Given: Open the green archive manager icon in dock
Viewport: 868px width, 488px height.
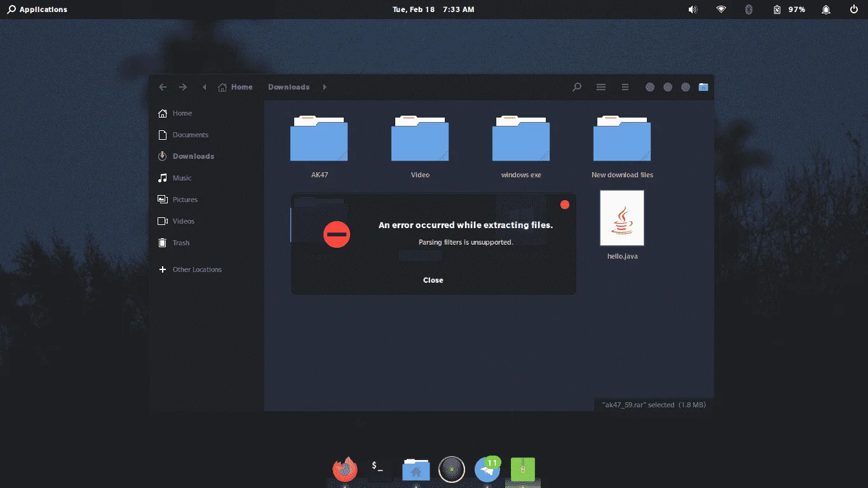Looking at the screenshot, I should 523,470.
